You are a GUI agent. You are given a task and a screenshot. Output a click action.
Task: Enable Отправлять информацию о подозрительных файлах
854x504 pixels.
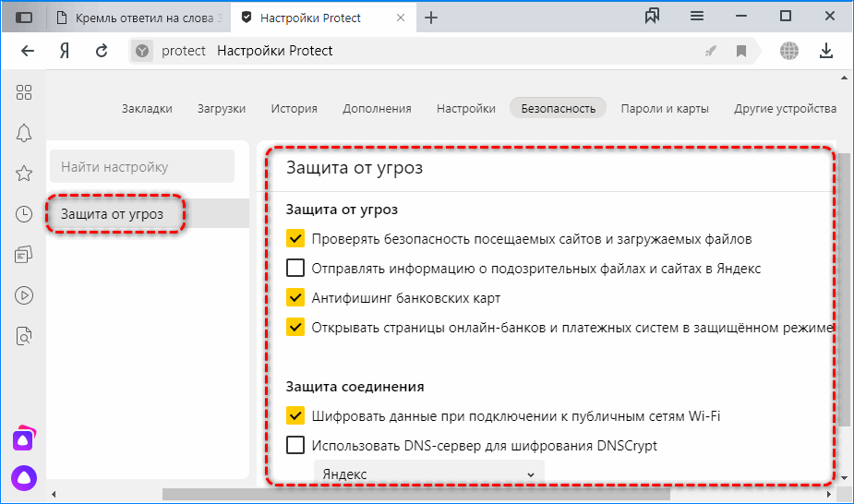coord(295,268)
